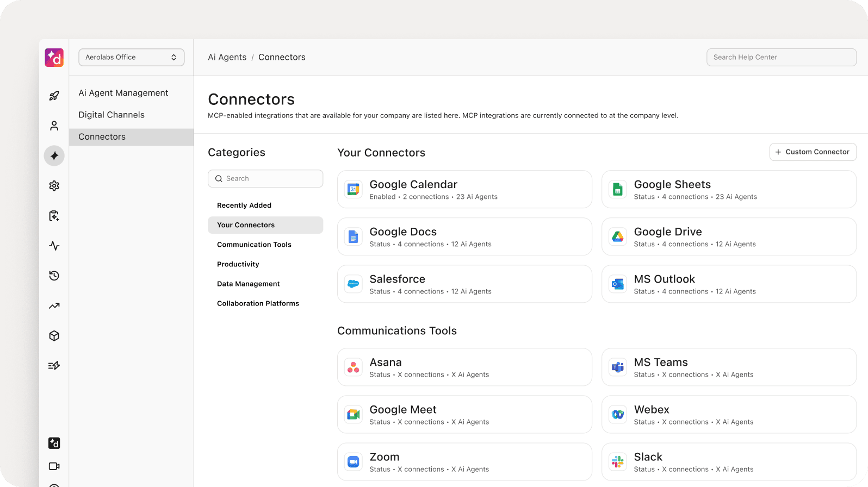Open the Aerolabs Office dropdown
This screenshot has width=868, height=487.
[132, 57]
